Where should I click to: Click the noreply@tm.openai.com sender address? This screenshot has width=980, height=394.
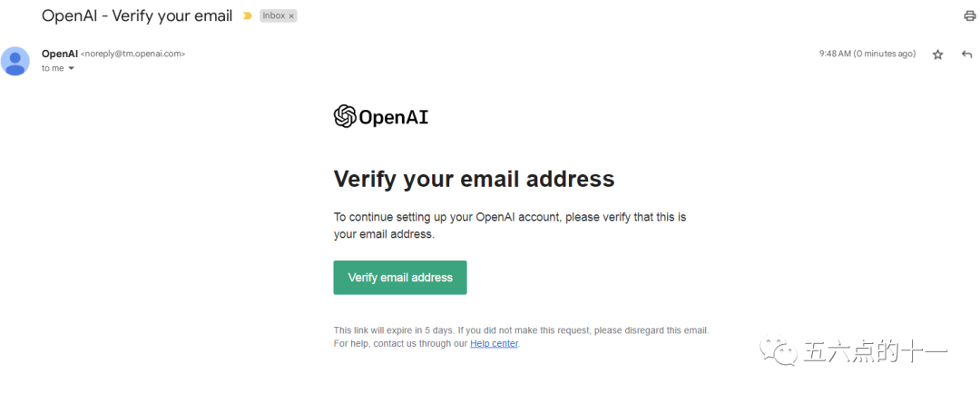(132, 54)
